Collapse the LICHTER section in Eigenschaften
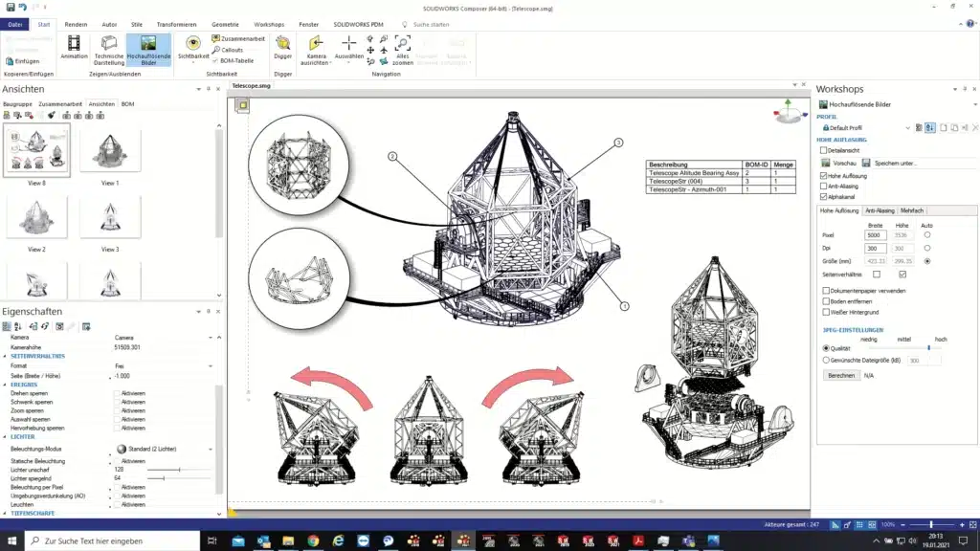The image size is (980, 551). click(4, 437)
